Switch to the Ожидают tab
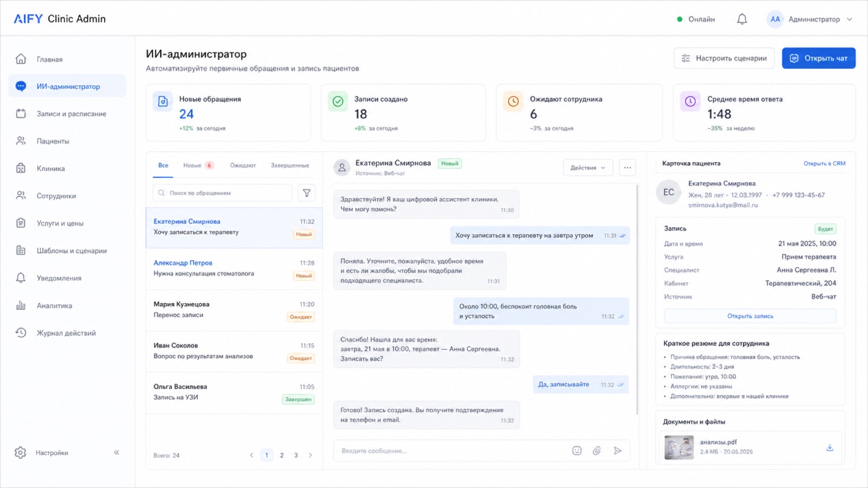Viewport: 868px width, 488px height. click(x=243, y=165)
